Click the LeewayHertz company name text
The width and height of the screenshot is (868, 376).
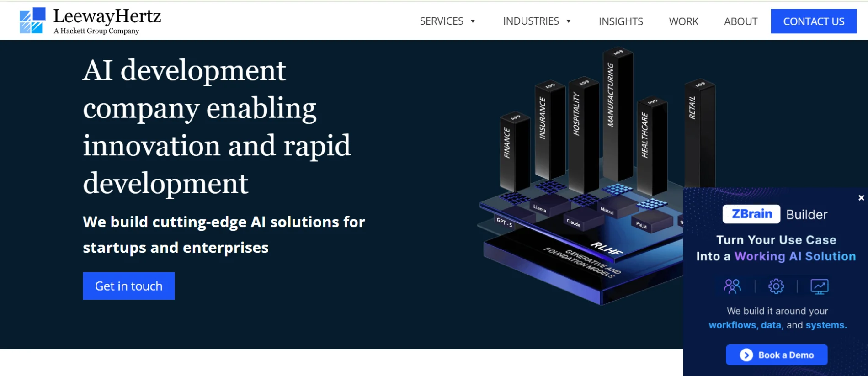coord(107,16)
